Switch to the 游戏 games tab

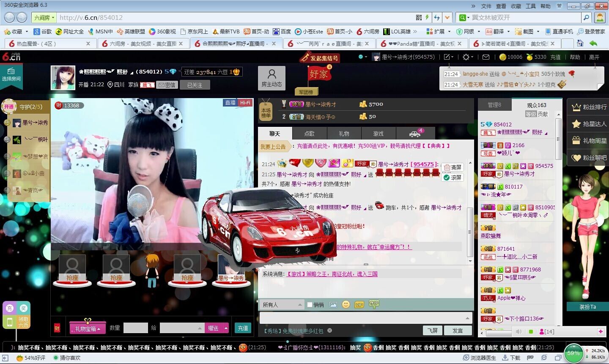tap(378, 133)
